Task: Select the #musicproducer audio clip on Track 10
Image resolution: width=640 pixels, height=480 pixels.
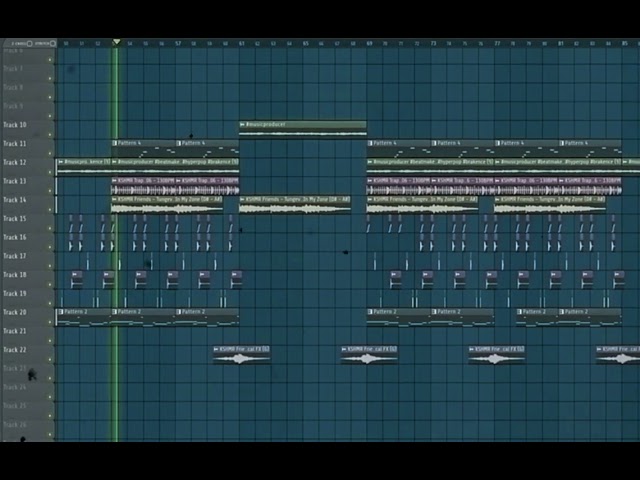Action: 303,129
